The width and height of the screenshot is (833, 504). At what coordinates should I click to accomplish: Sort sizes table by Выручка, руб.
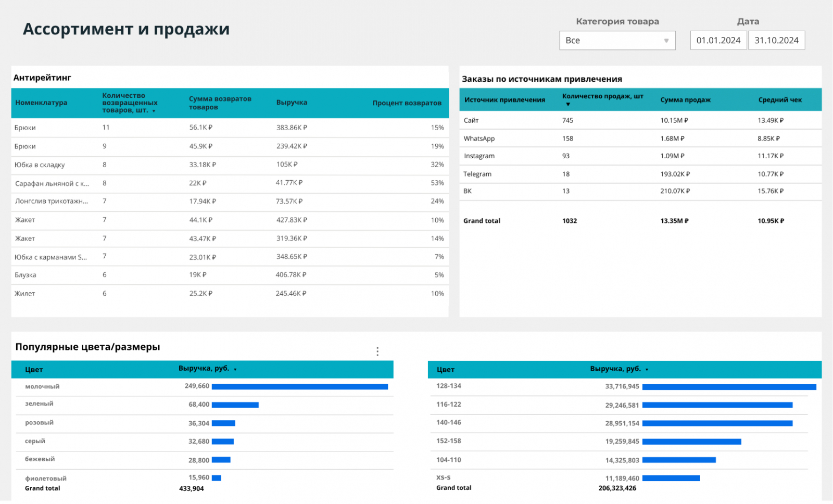click(x=619, y=370)
